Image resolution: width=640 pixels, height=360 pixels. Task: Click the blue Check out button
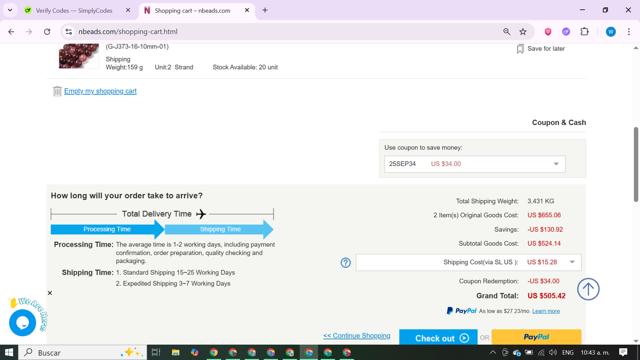438,337
